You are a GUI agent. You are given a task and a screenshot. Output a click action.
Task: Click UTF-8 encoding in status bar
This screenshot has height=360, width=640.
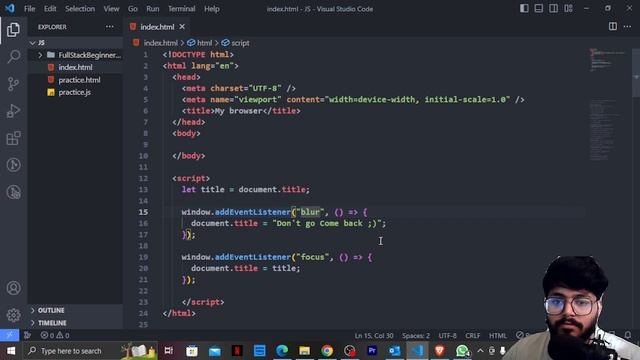coord(447,336)
